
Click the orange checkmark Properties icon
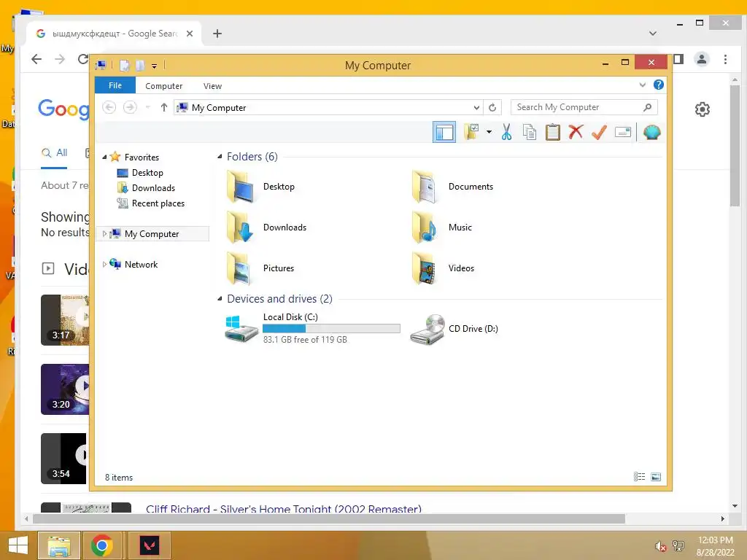click(x=599, y=132)
